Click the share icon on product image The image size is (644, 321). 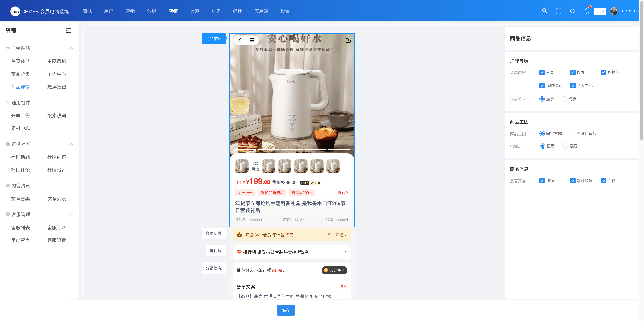[348, 40]
